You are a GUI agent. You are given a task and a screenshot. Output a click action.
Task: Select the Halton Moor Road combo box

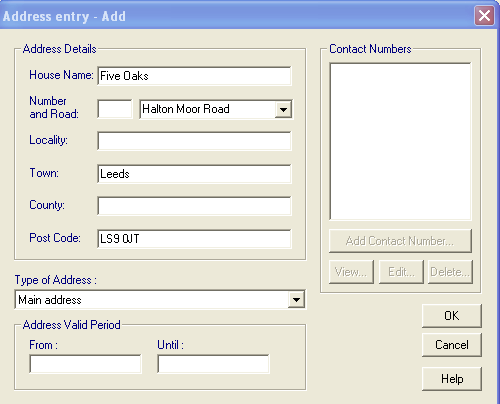[216, 109]
